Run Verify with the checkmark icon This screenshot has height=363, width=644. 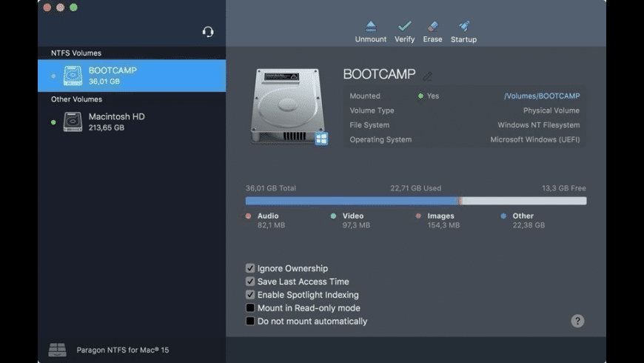pos(405,27)
